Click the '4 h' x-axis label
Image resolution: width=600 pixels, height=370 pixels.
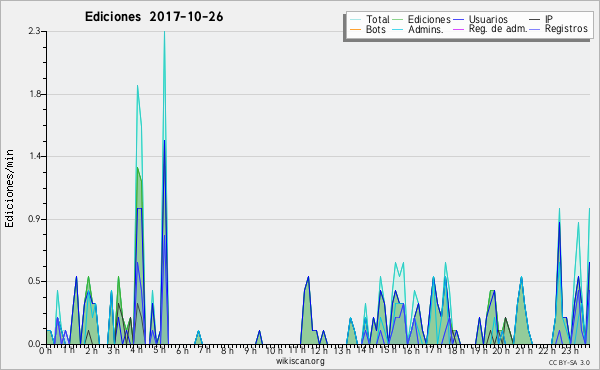(136, 350)
